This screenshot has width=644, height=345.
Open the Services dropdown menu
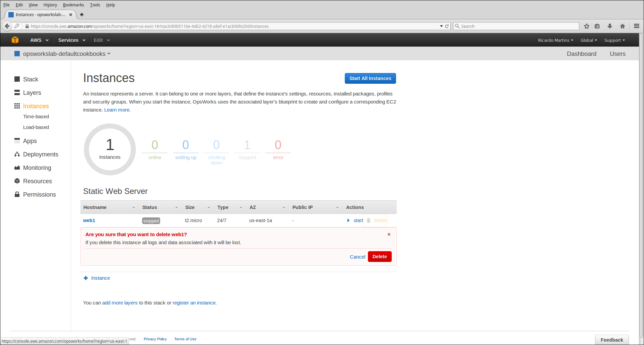(x=72, y=40)
